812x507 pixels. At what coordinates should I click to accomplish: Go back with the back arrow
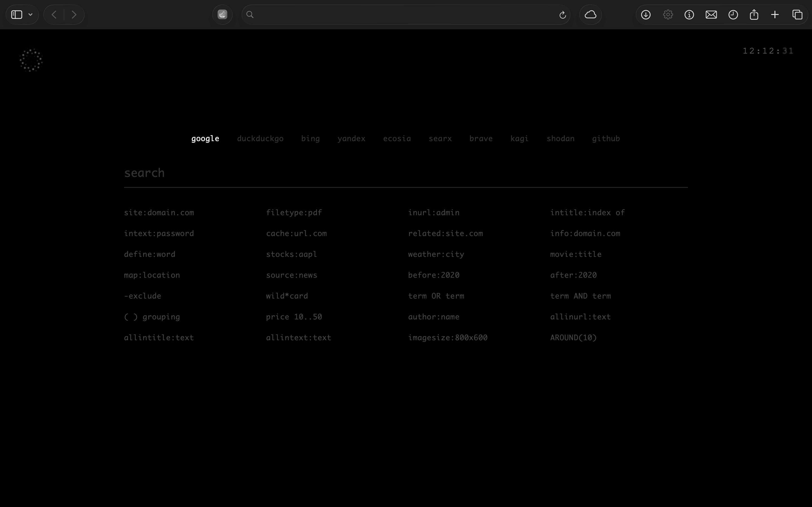pos(54,15)
